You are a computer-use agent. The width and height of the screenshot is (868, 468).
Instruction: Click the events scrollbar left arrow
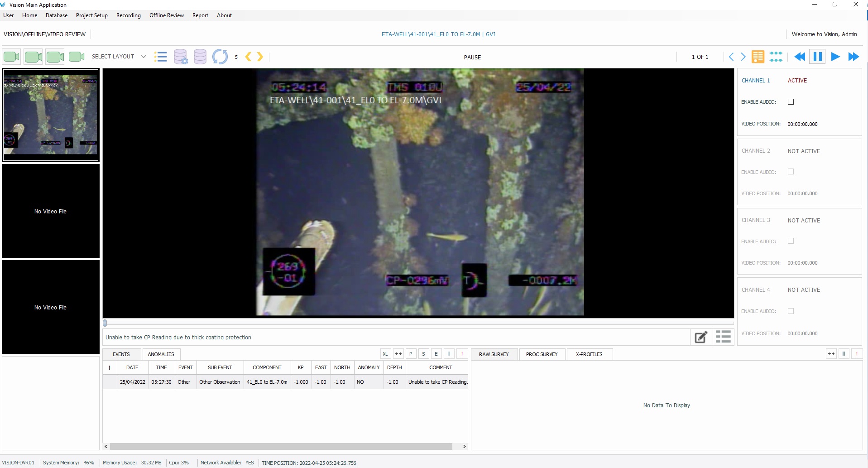106,447
